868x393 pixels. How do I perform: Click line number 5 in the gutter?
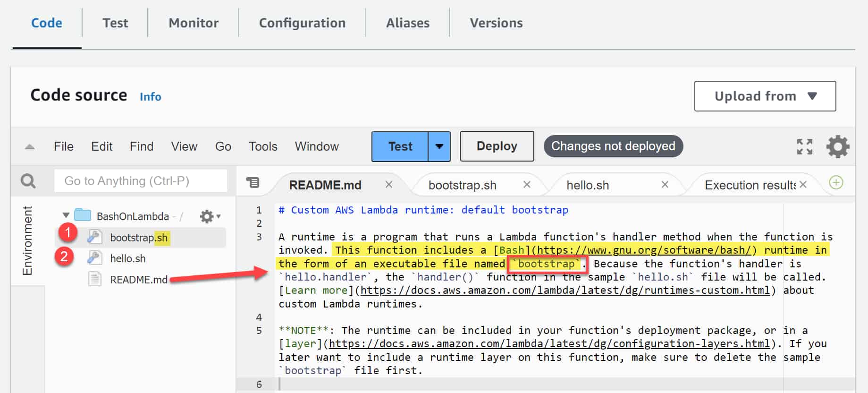[x=259, y=331]
